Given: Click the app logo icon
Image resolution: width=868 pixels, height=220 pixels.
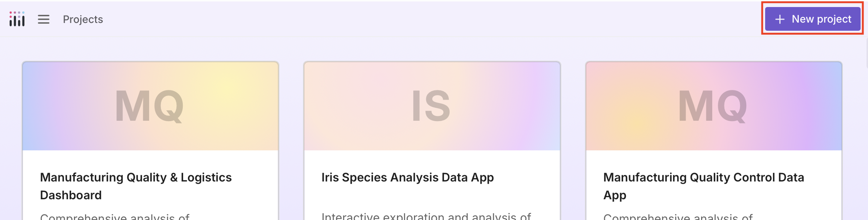Looking at the screenshot, I should point(17,19).
